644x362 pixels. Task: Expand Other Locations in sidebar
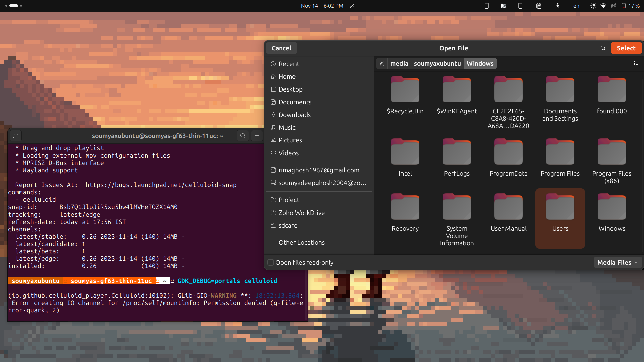pos(301,242)
